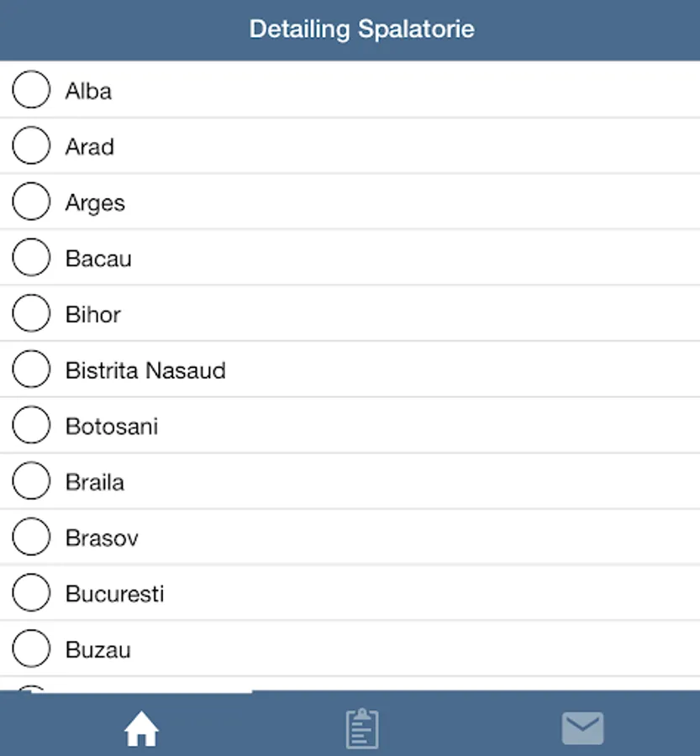Pick the Bacau radio button
700x756 pixels.
pos(31,258)
